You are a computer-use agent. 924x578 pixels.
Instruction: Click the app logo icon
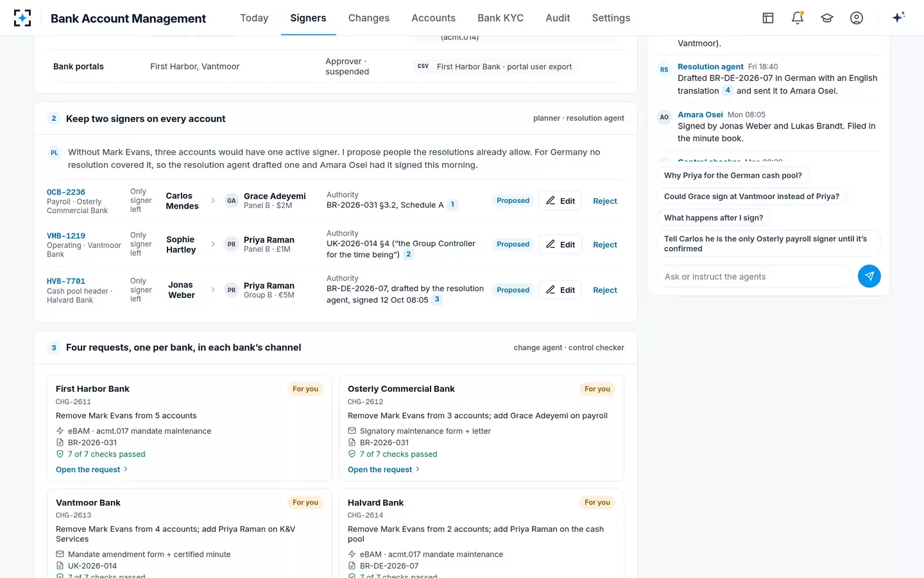pyautogui.click(x=22, y=18)
